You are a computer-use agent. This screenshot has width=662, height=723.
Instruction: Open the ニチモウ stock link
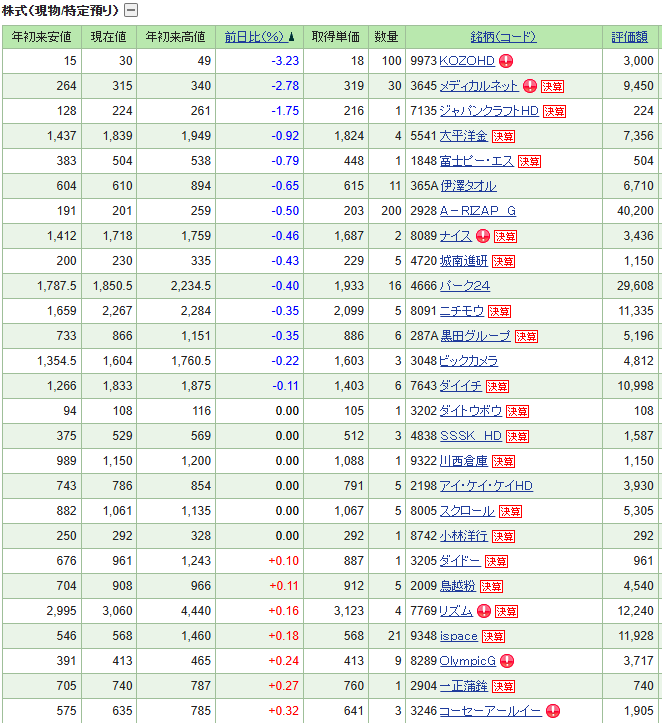pos(461,311)
